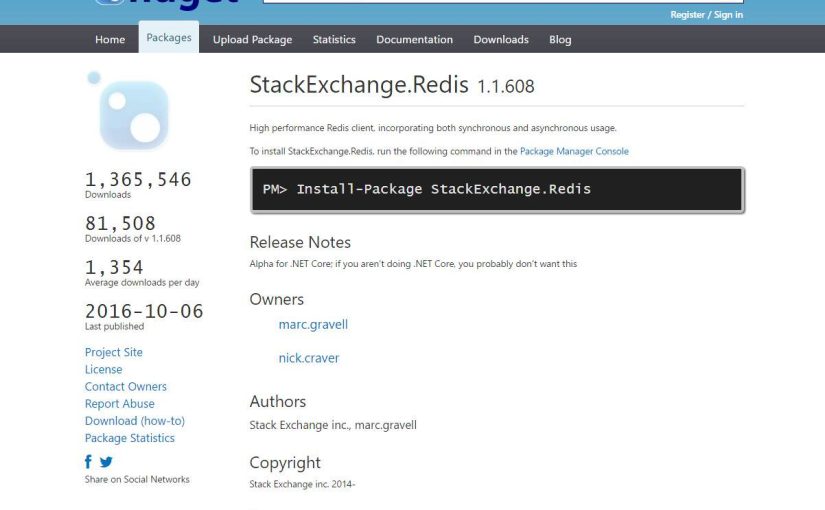Click the Report Abuse link
This screenshot has height=510, width=825.
click(120, 404)
